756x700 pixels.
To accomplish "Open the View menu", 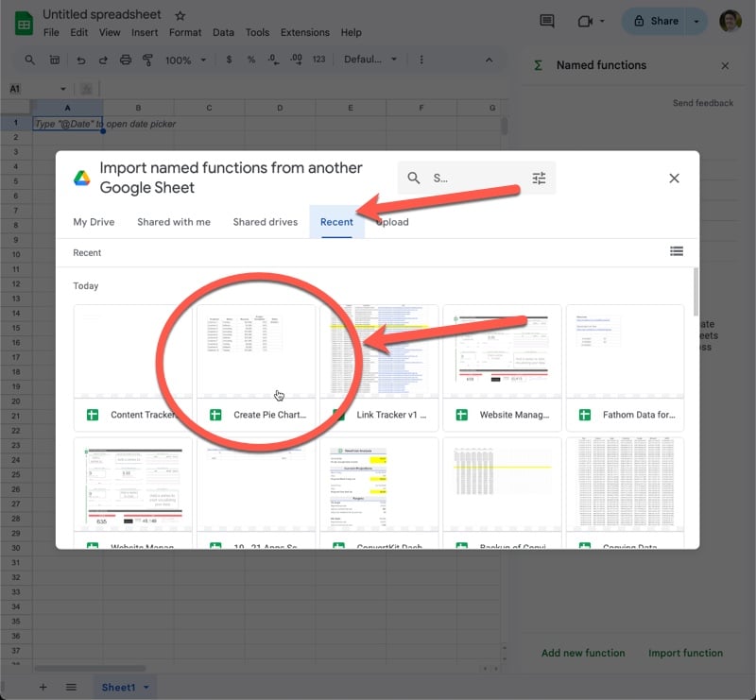I will [110, 32].
